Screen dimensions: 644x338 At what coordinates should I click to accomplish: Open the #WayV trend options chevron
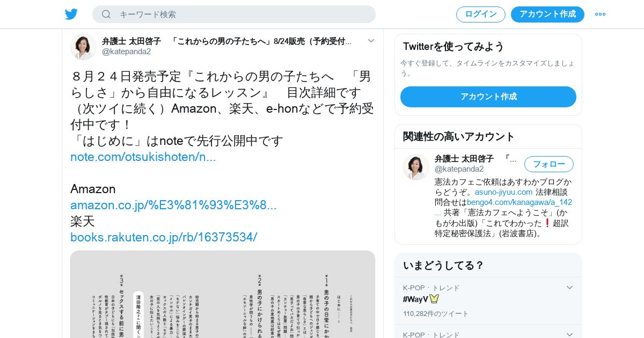570,288
